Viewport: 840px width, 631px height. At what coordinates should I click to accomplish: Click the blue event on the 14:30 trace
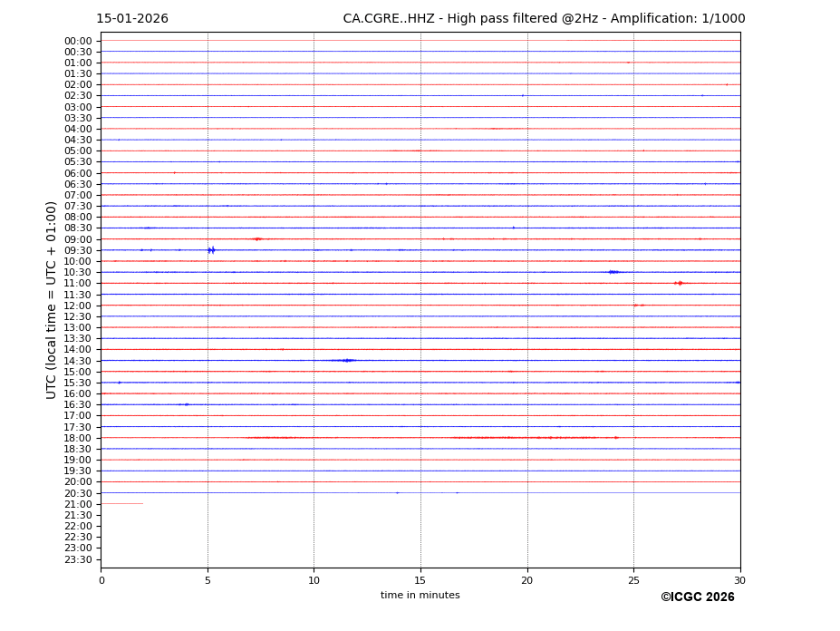[344, 360]
